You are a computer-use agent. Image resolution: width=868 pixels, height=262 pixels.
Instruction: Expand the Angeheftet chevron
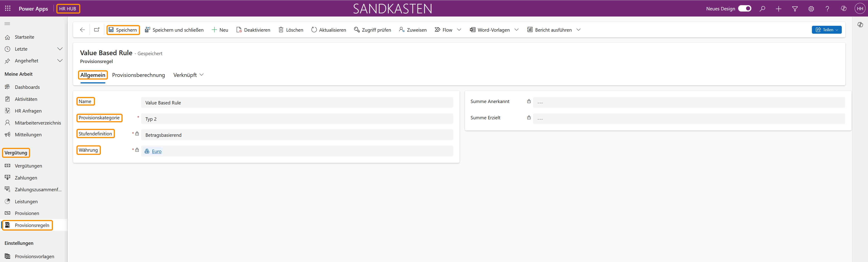(x=60, y=61)
